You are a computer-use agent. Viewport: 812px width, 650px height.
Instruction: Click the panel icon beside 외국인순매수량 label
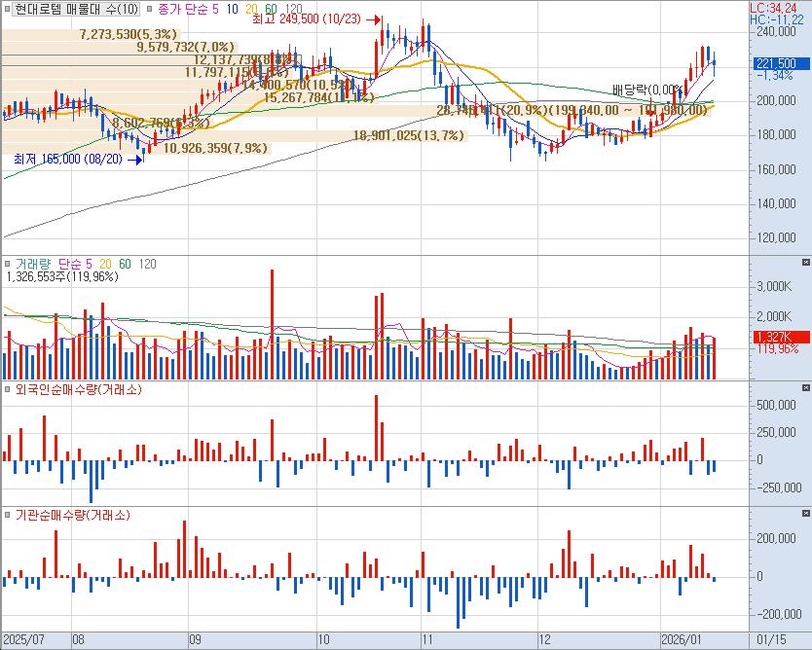point(7,390)
